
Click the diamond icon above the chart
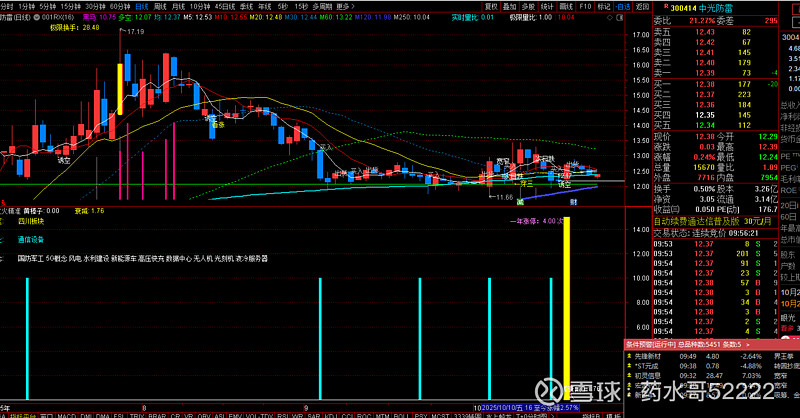coord(610,17)
